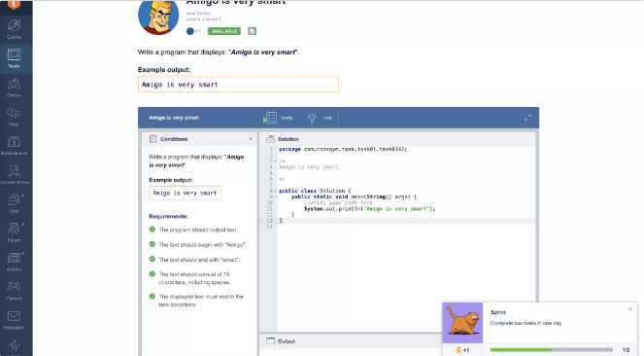Screen dimensions: 644x356
Task: Fold the class Solution code block
Action: pos(275,191)
